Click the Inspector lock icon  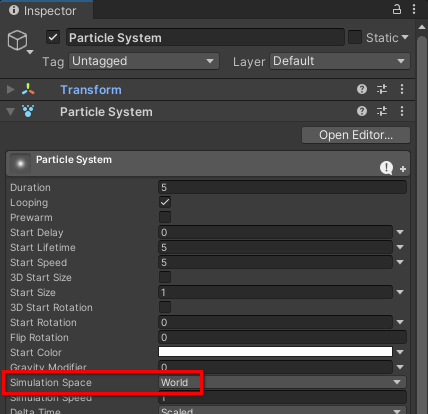397,9
